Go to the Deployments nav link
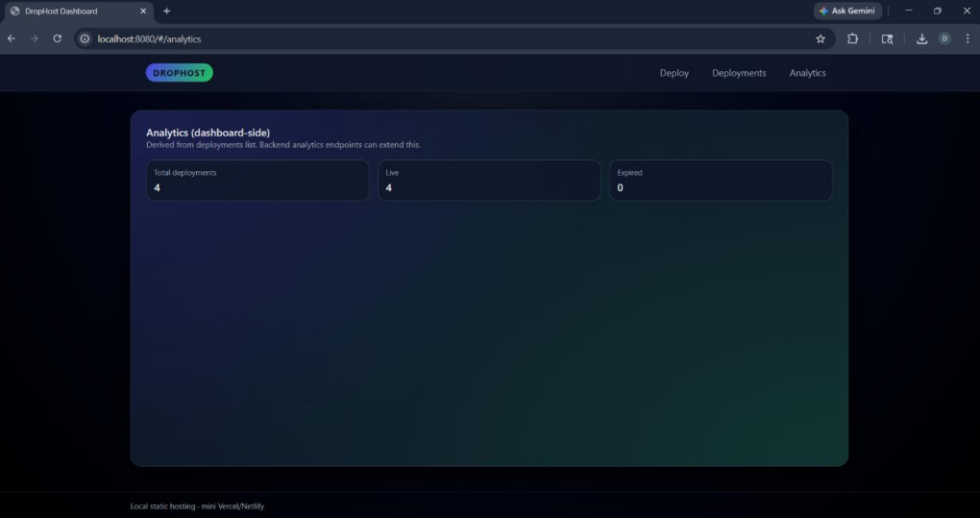 click(x=739, y=73)
